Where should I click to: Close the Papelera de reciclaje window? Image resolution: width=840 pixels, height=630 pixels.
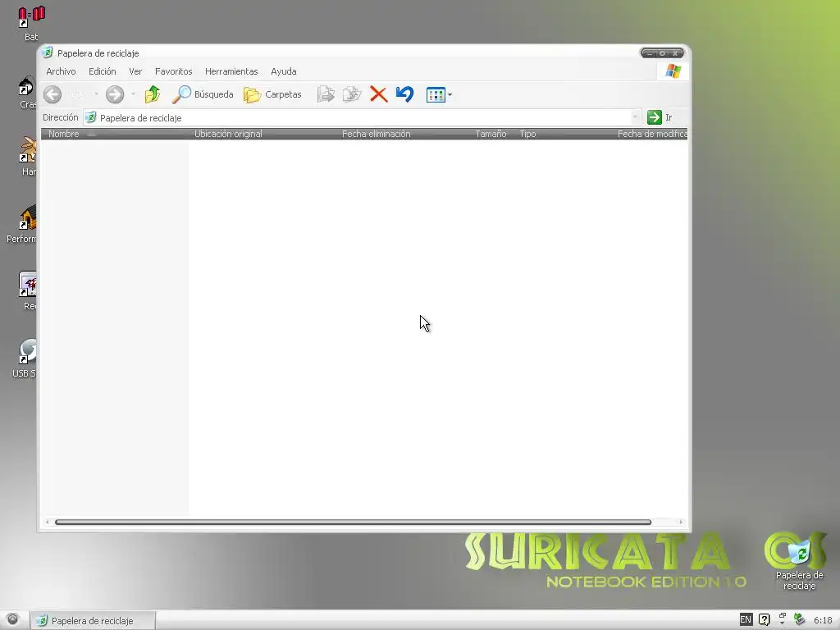676,53
